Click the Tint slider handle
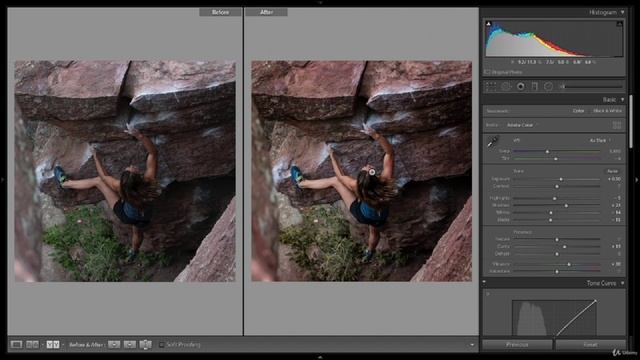The width and height of the screenshot is (640, 360). tap(556, 158)
